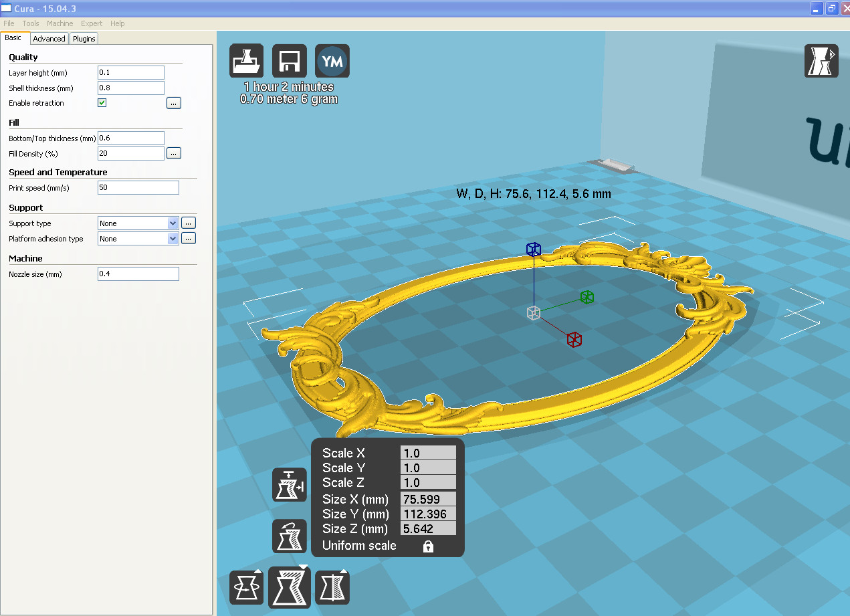
Task: Select the Mirror tool icon
Action: (x=332, y=588)
